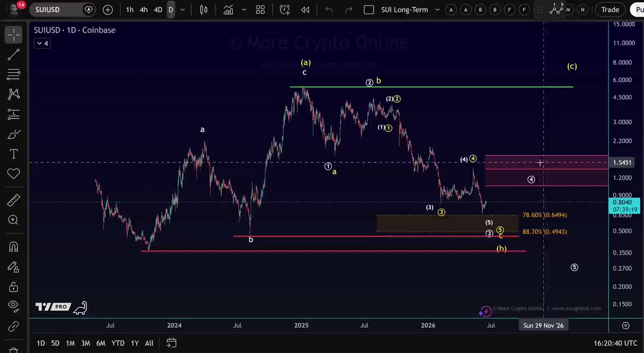Select the brush drawing tool

pos(13,134)
